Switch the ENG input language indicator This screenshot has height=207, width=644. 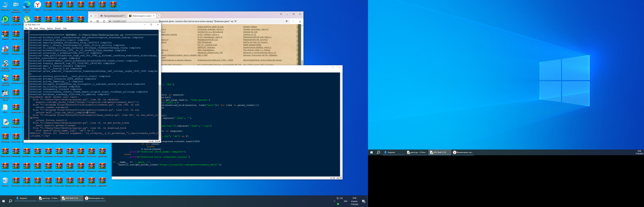tap(345, 201)
